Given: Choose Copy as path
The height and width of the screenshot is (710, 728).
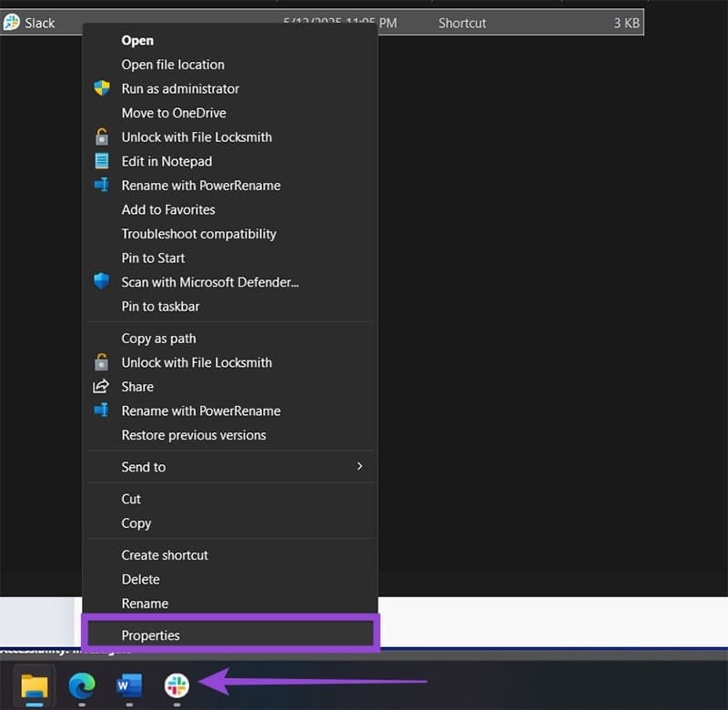Looking at the screenshot, I should click(158, 339).
